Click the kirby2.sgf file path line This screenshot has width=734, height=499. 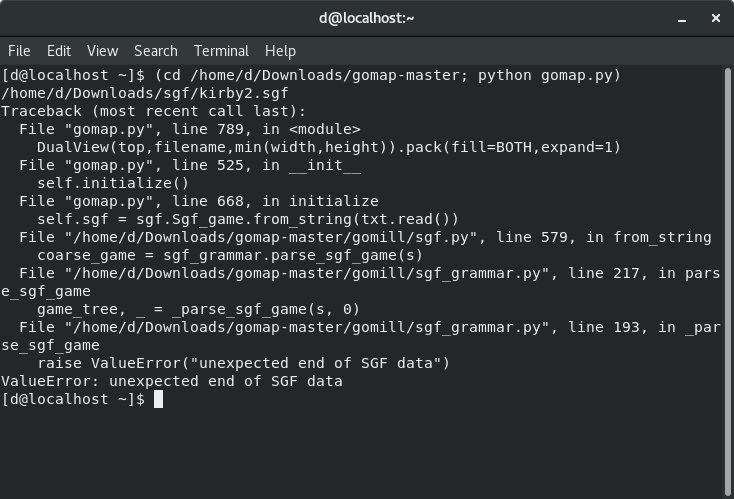click(x=145, y=93)
